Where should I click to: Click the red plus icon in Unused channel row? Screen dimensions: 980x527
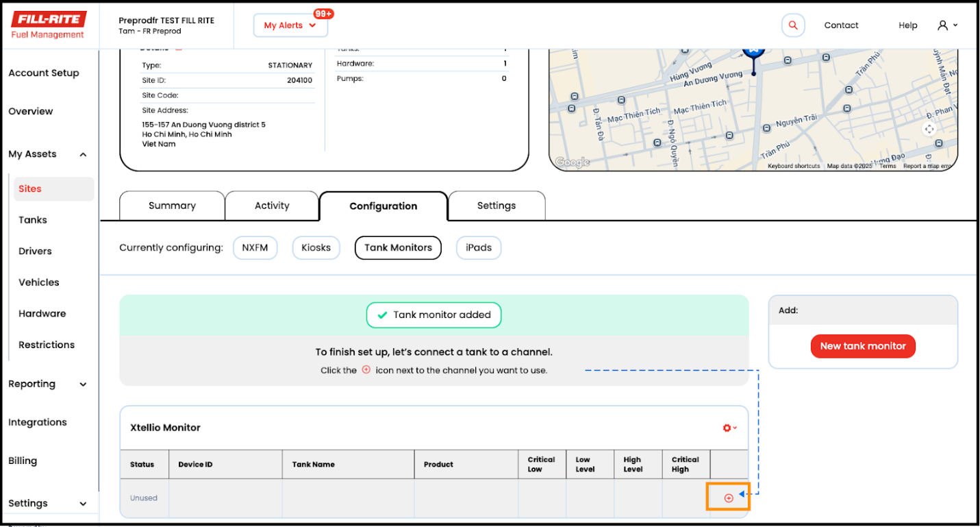coord(729,498)
